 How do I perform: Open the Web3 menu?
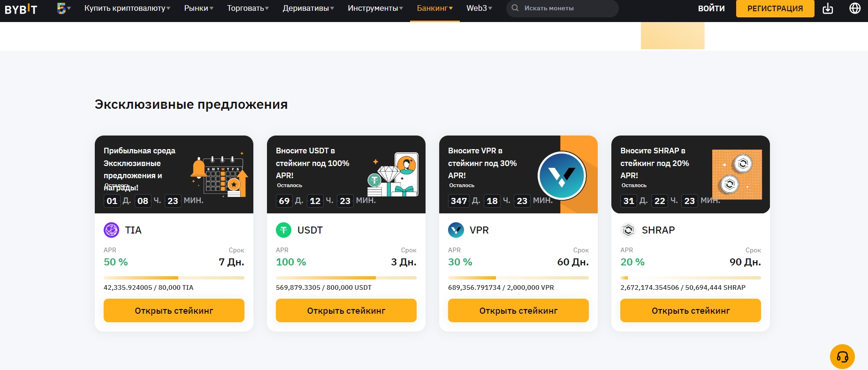pyautogui.click(x=479, y=8)
